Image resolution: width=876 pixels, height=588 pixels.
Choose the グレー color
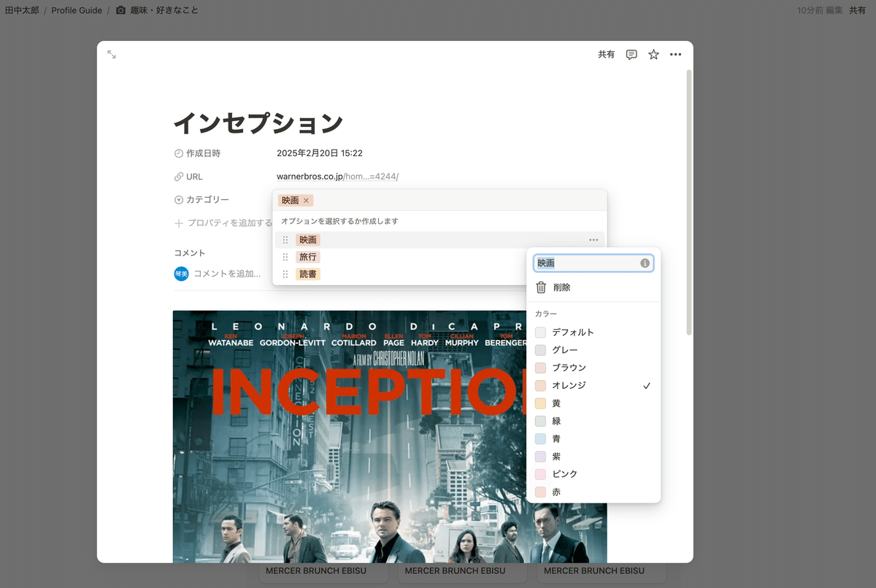point(593,350)
